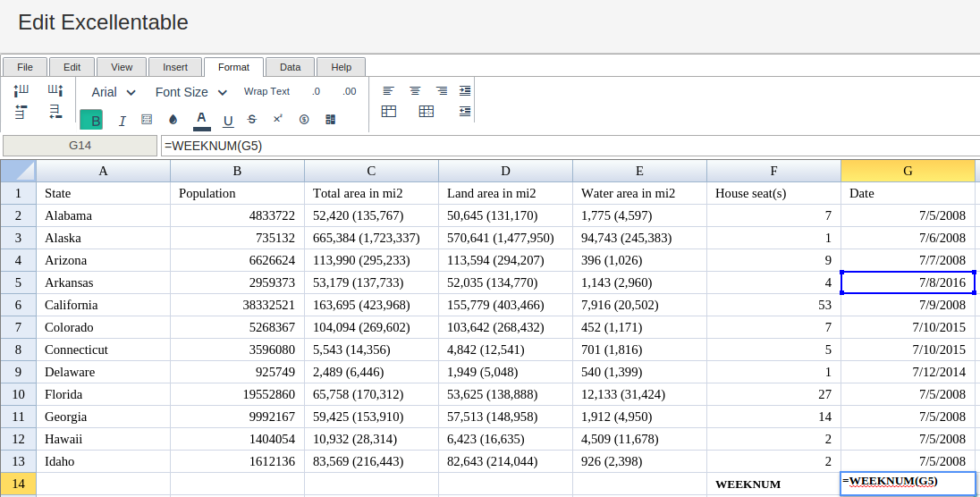Open the cell fill color droplet
Viewport: 980px width, 497px height.
(173, 120)
